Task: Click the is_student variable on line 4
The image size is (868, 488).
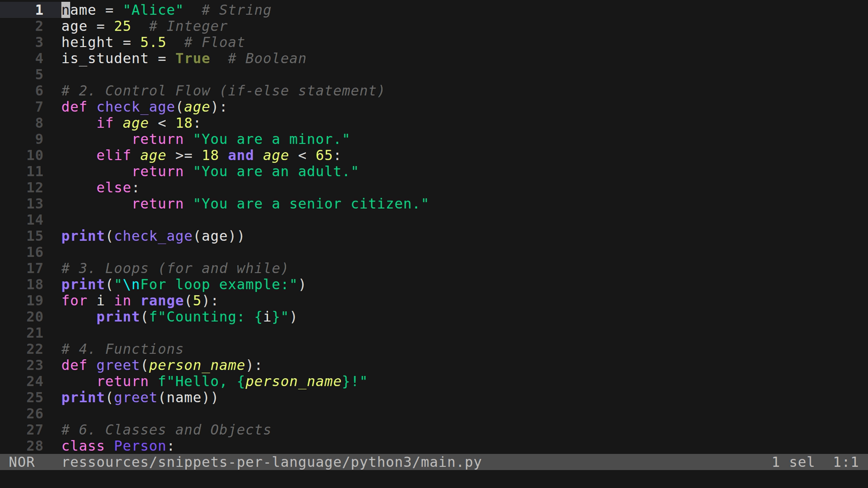Action: (x=105, y=59)
